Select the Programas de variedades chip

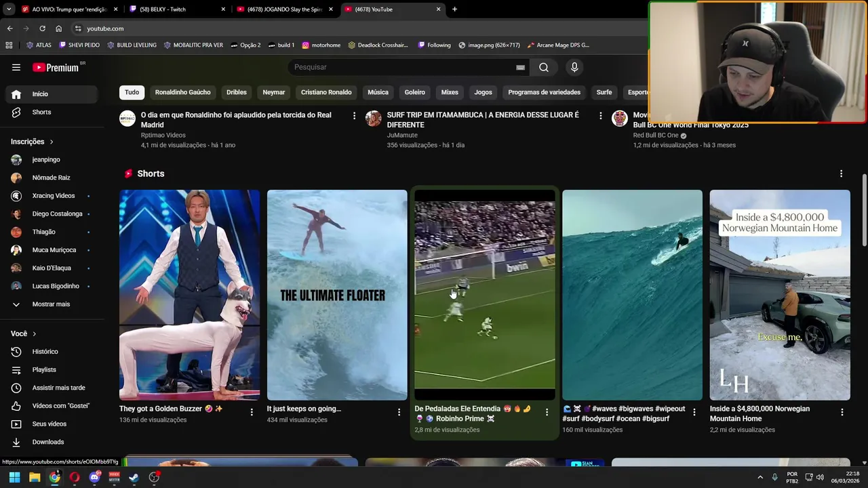coord(545,92)
